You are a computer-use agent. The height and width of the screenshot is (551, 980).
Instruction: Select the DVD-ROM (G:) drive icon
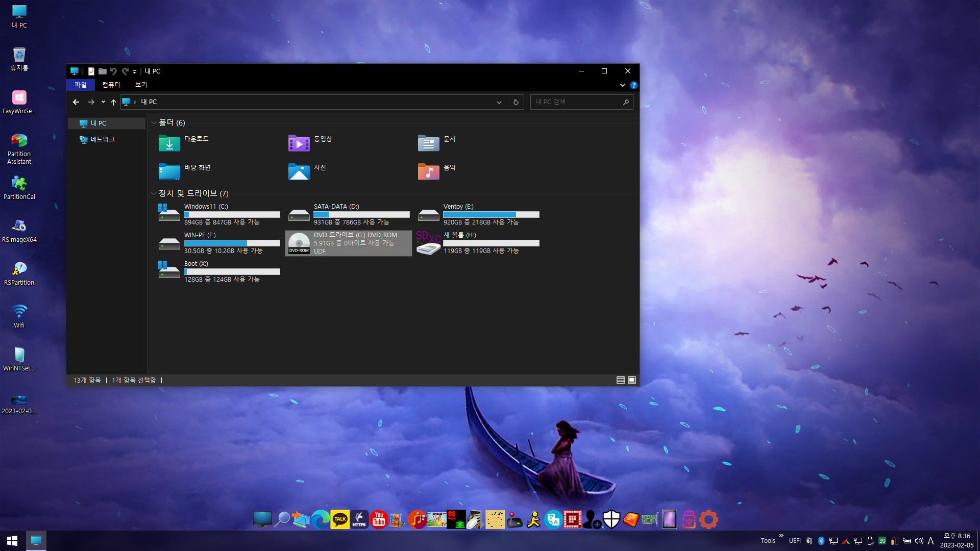[299, 243]
